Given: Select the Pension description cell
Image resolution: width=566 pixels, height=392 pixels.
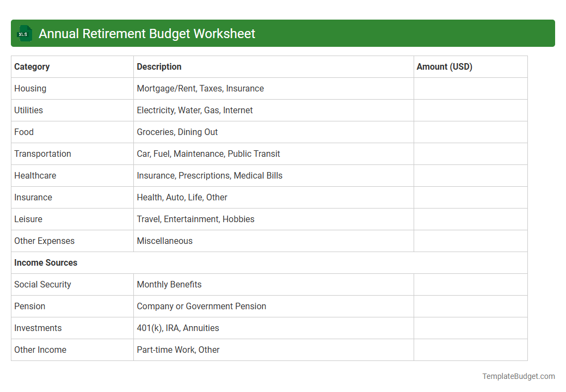Looking at the screenshot, I should [201, 306].
